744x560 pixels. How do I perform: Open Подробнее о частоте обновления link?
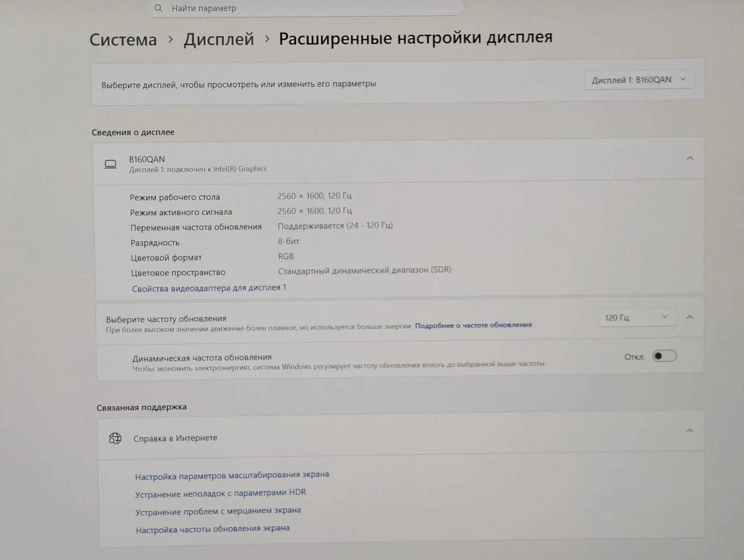coord(473,325)
